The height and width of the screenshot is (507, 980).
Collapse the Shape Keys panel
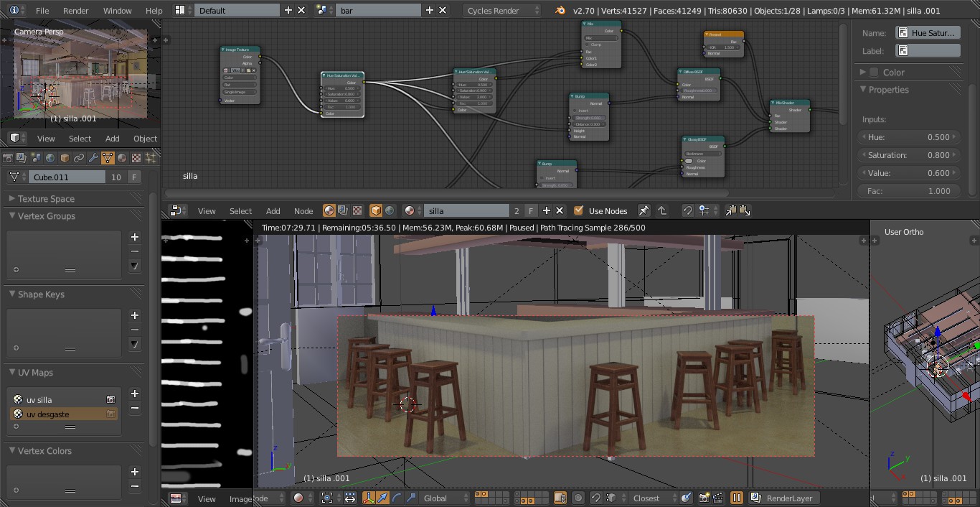(x=12, y=294)
